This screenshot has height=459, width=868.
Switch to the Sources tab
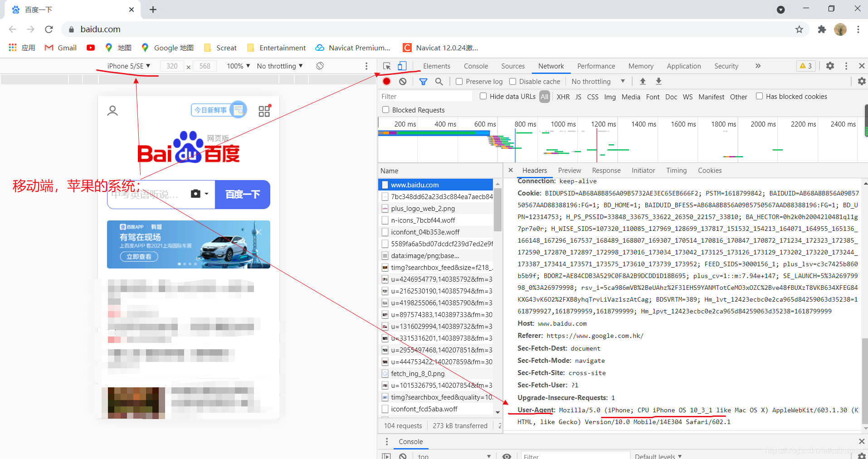click(513, 66)
